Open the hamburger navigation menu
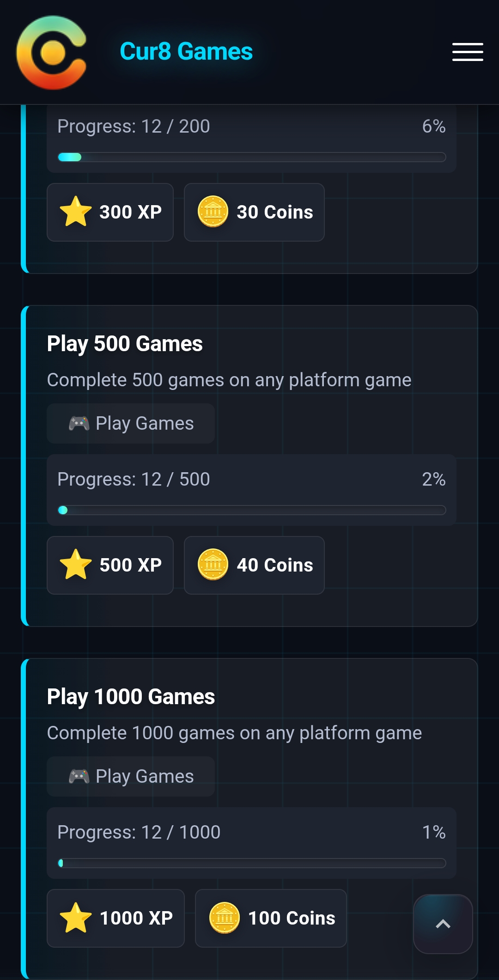499x980 pixels. [x=468, y=52]
